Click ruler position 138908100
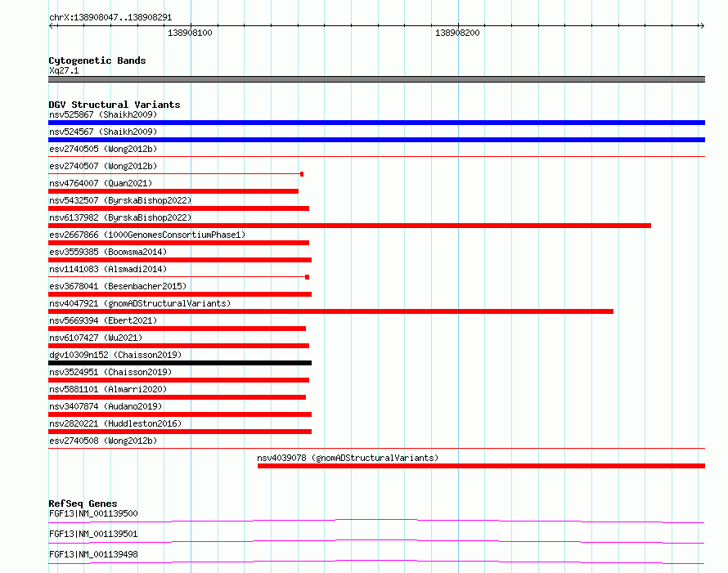728x573 pixels. click(190, 33)
